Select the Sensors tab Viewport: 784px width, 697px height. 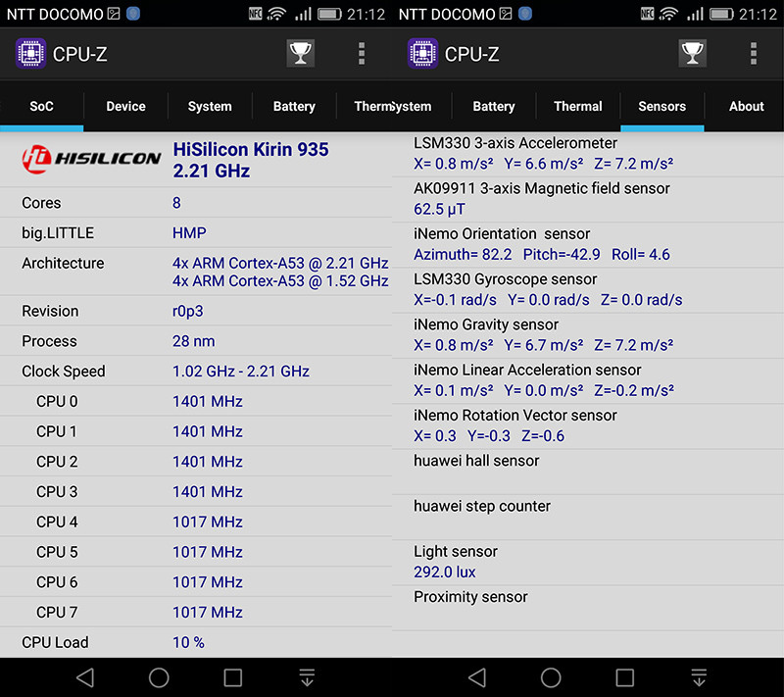point(662,106)
